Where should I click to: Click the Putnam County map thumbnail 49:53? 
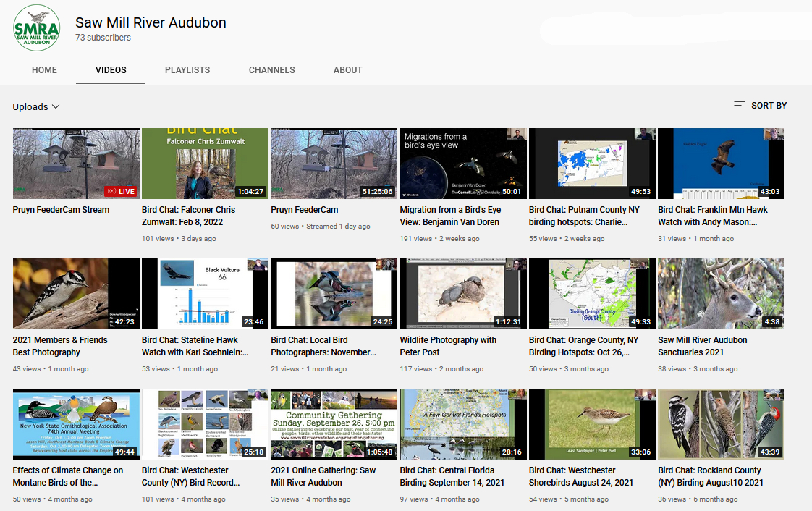(592, 164)
